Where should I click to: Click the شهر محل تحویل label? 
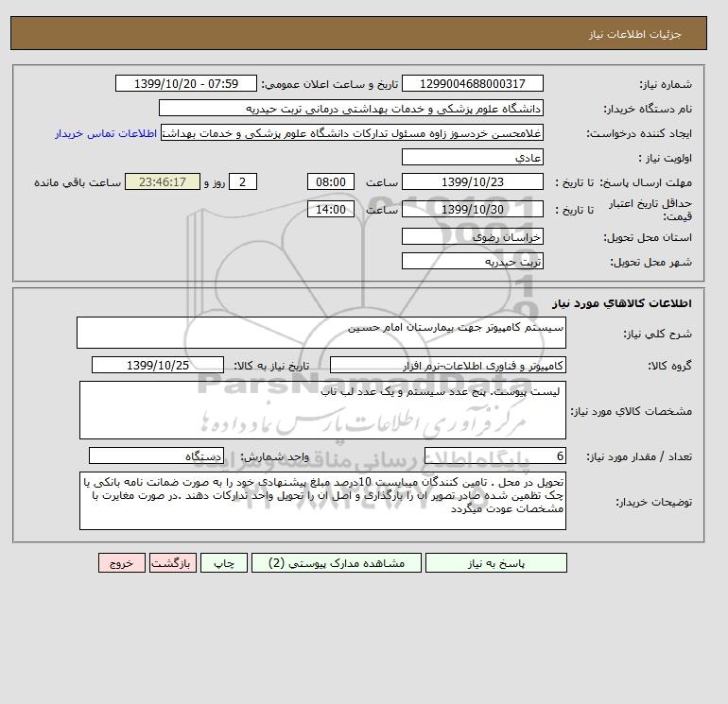650,262
